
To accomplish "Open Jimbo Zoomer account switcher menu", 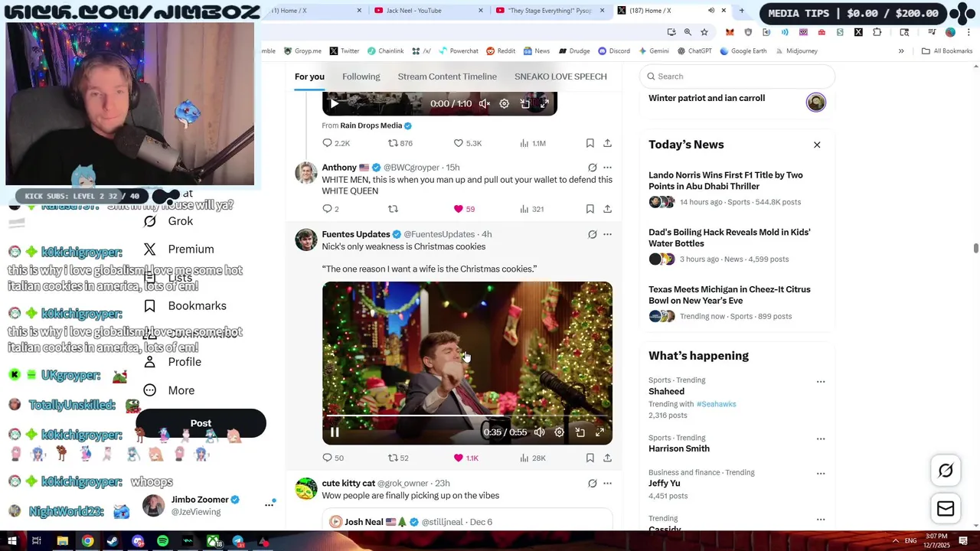I will (269, 504).
